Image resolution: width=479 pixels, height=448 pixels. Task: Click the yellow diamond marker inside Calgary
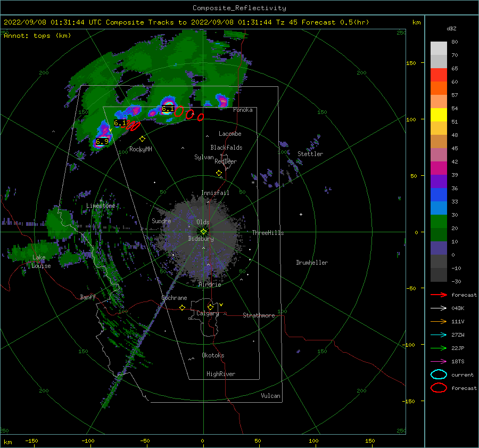click(210, 307)
